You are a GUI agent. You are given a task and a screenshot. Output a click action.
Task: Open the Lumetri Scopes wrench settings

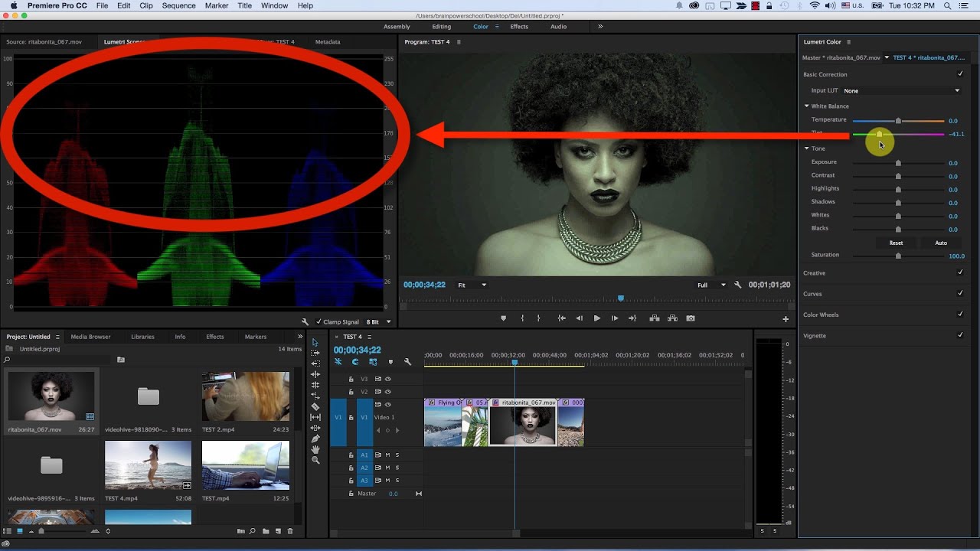click(x=305, y=322)
